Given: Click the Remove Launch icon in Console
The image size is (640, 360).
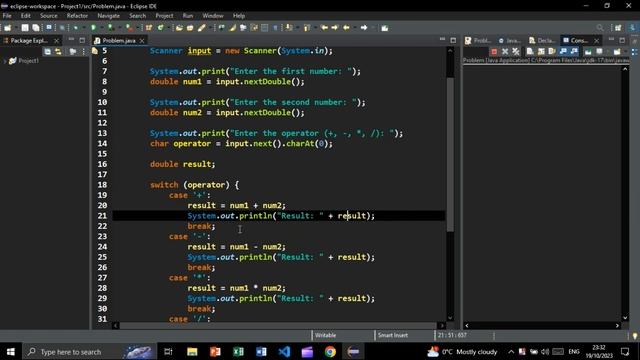Looking at the screenshot, I should click(x=505, y=51).
